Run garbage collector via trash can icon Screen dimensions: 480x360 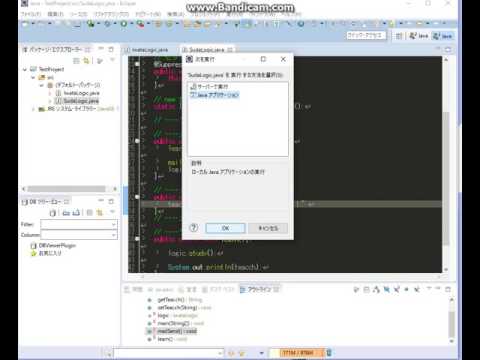[x=329, y=352]
